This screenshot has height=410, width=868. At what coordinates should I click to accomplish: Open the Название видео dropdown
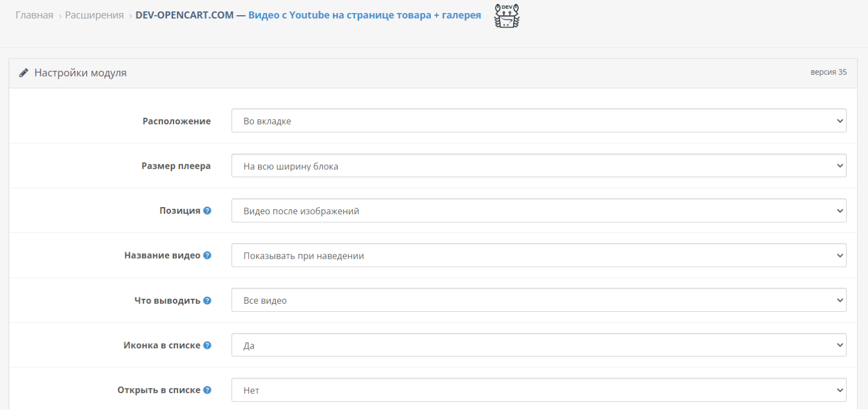pos(539,255)
